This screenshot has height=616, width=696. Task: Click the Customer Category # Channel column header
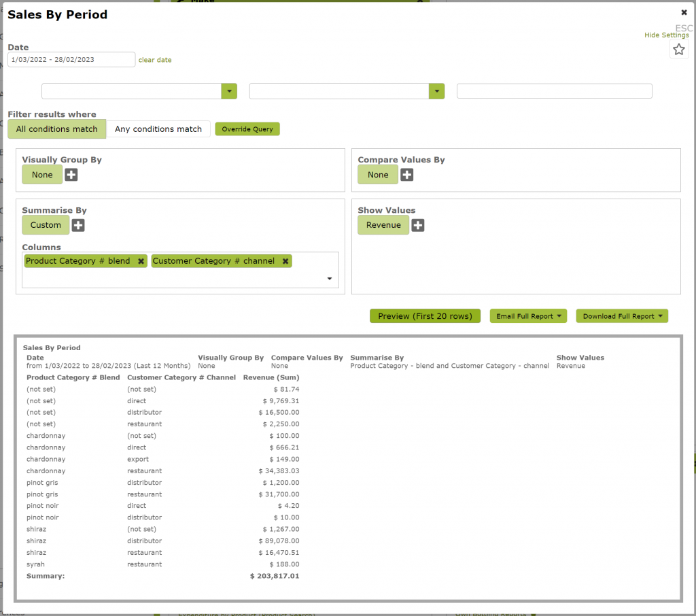(x=181, y=377)
